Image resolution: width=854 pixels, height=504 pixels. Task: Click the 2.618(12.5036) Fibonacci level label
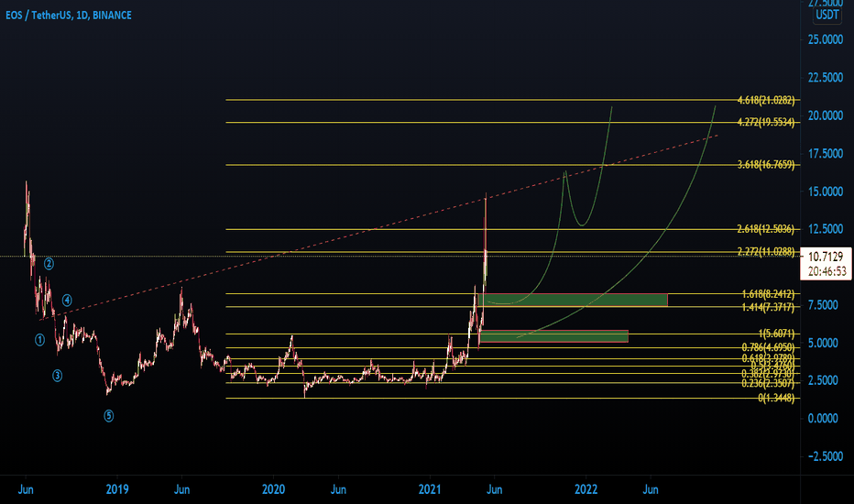(x=766, y=229)
